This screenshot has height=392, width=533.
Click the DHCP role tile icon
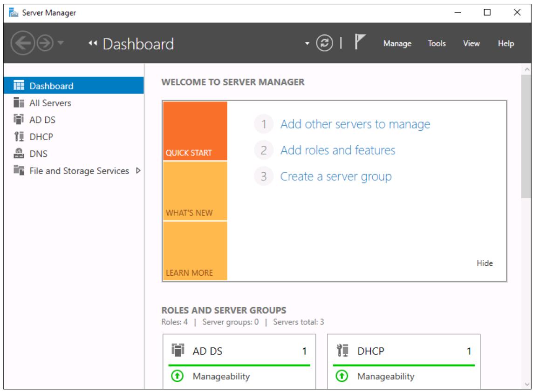[x=342, y=350]
